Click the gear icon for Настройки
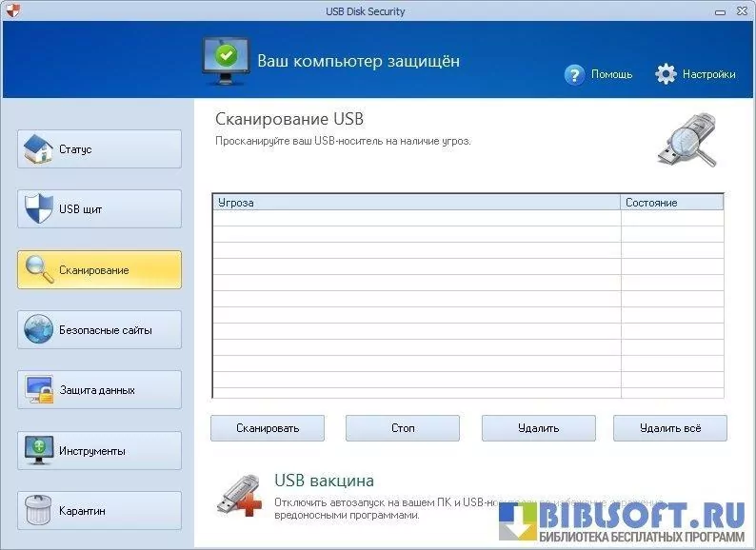This screenshot has width=756, height=550. (666, 74)
